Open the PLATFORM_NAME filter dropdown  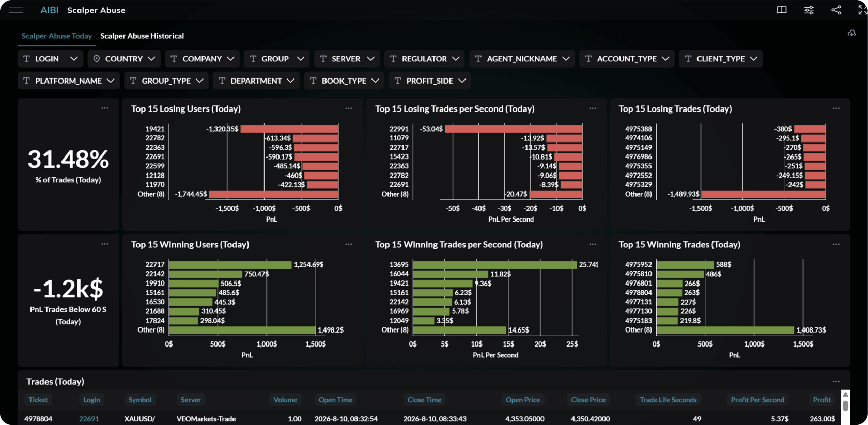69,81
